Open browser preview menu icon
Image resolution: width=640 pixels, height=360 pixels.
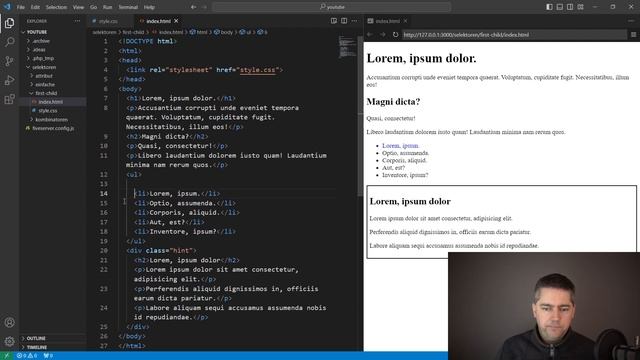pos(633,35)
